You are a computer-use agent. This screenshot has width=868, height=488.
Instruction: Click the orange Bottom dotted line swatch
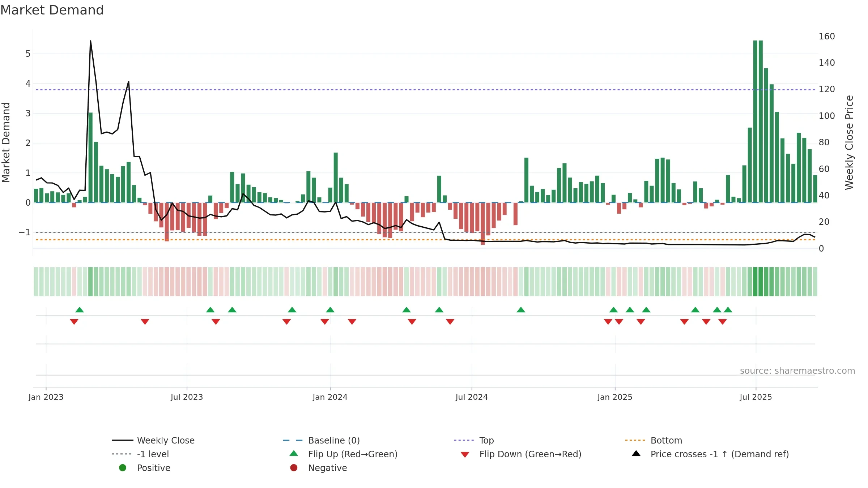635,440
